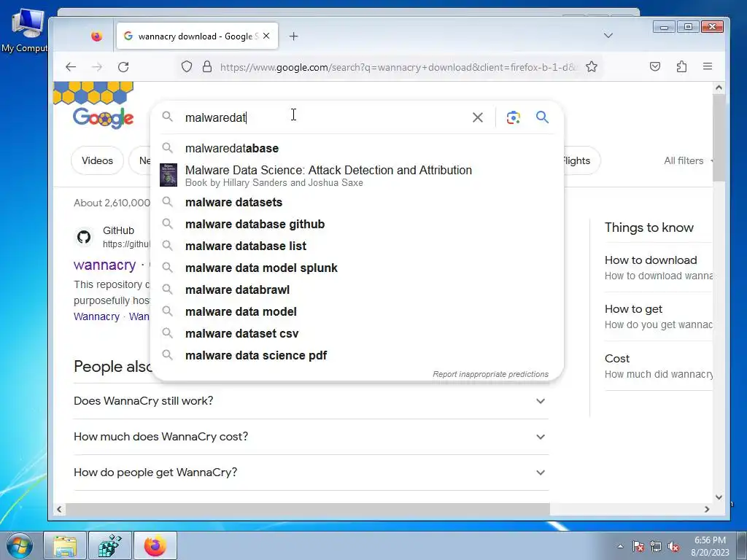747x560 pixels.
Task: Choose Malware Data Science book suggestion
Action: click(356, 175)
